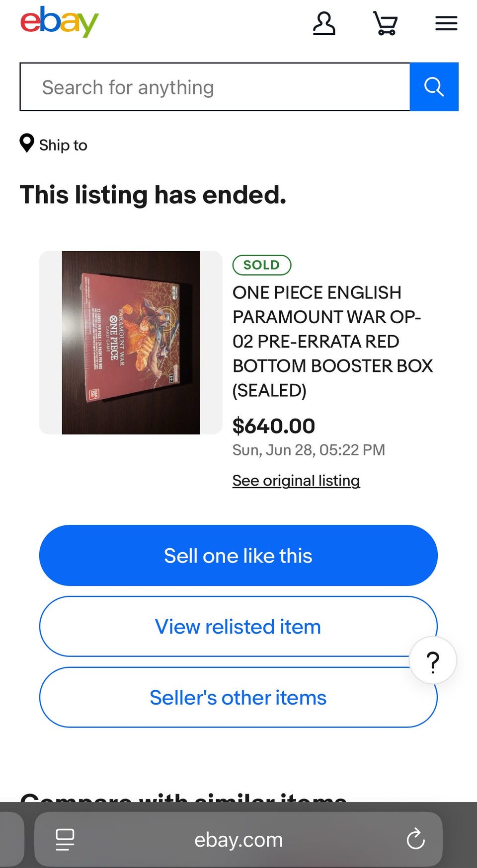The width and height of the screenshot is (477, 868).
Task: Open the shopping cart
Action: 386,23
